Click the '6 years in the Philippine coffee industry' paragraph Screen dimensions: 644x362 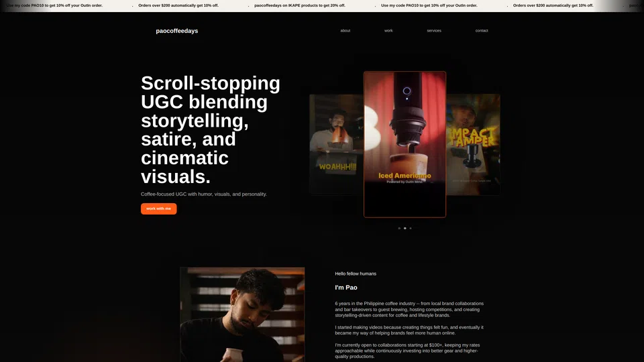409,310
